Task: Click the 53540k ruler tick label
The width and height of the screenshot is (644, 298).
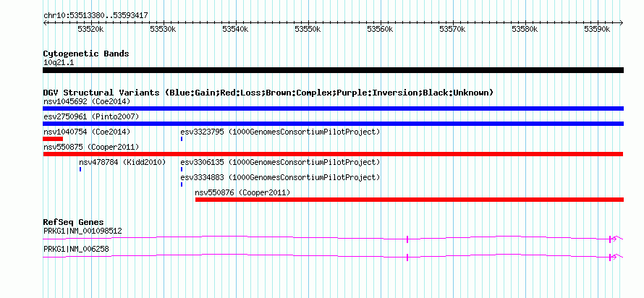Action: tap(235, 29)
